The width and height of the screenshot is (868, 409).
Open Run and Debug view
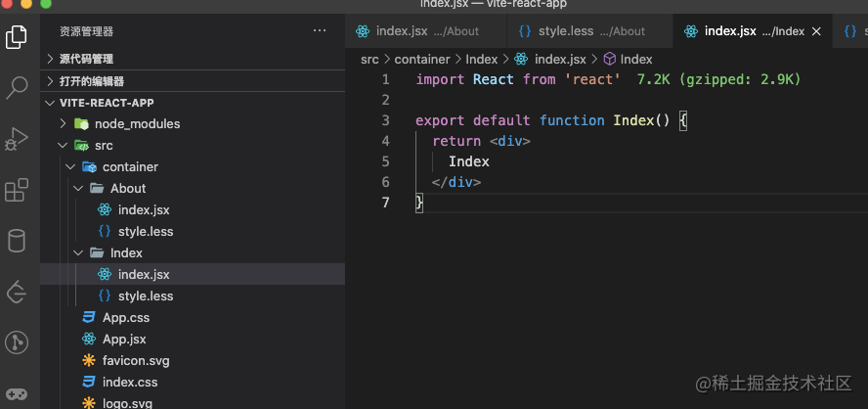(16, 139)
